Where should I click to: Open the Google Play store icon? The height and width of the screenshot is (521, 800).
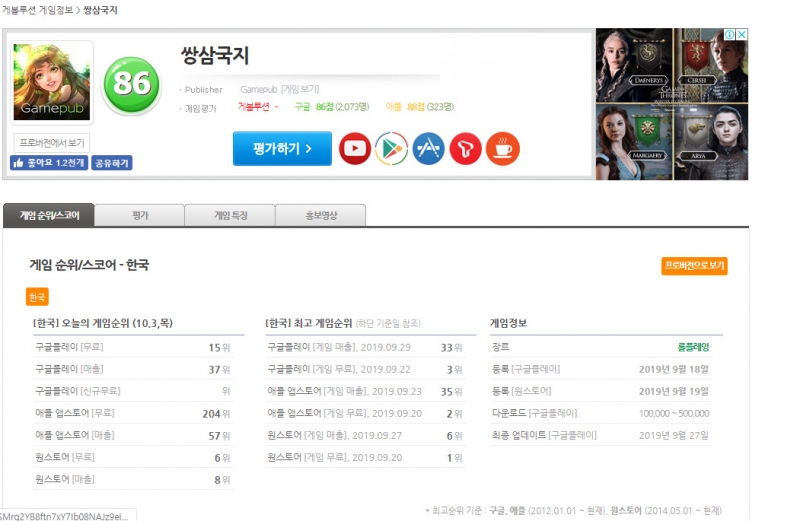[x=391, y=149]
